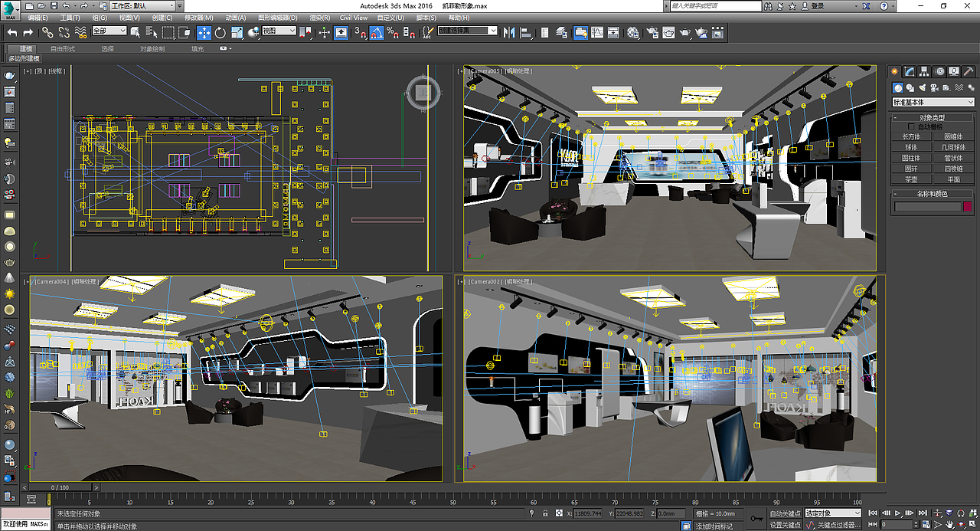Select the Select and Rotate tool
980x531 pixels.
point(220,31)
